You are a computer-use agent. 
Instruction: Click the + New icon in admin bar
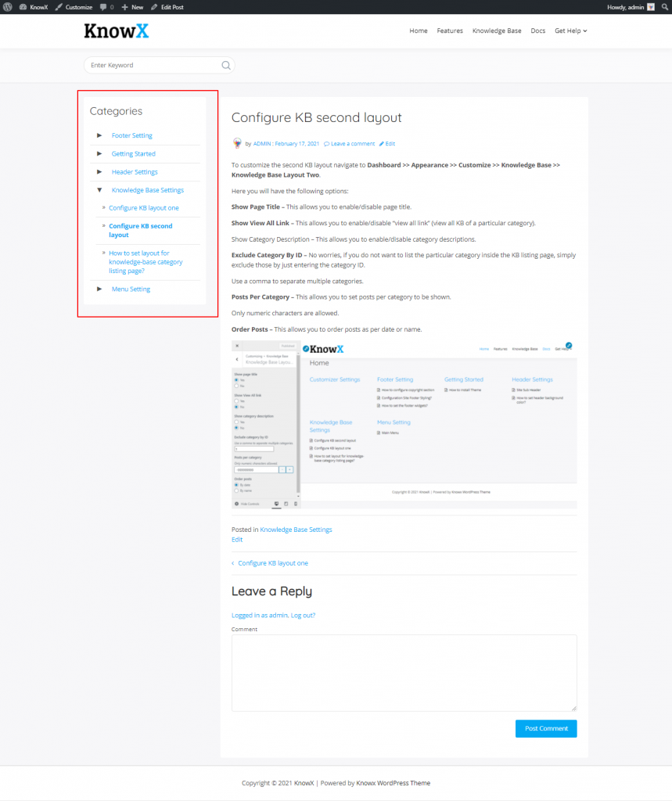pyautogui.click(x=124, y=6)
